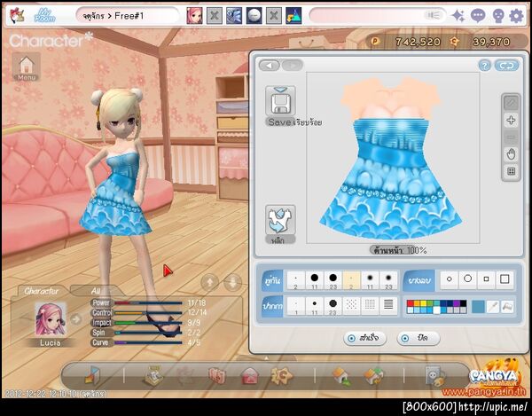Zoom out with the minus tool

coord(511,137)
